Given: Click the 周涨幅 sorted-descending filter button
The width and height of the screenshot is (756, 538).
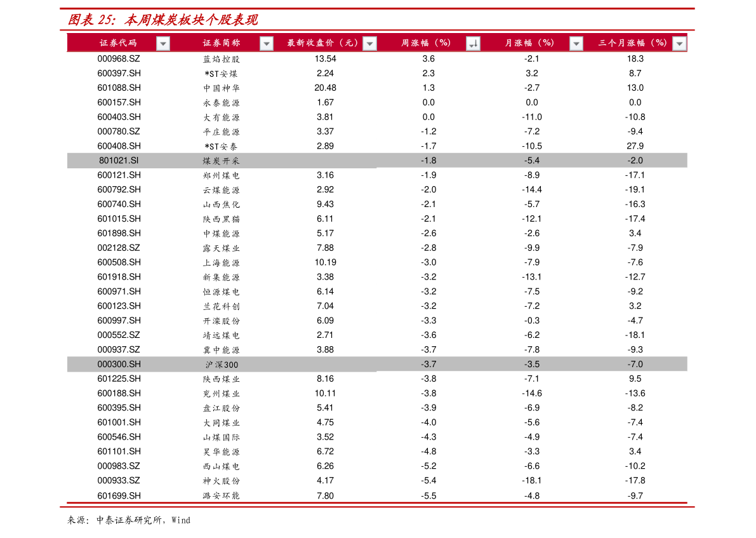Looking at the screenshot, I should click(x=473, y=43).
